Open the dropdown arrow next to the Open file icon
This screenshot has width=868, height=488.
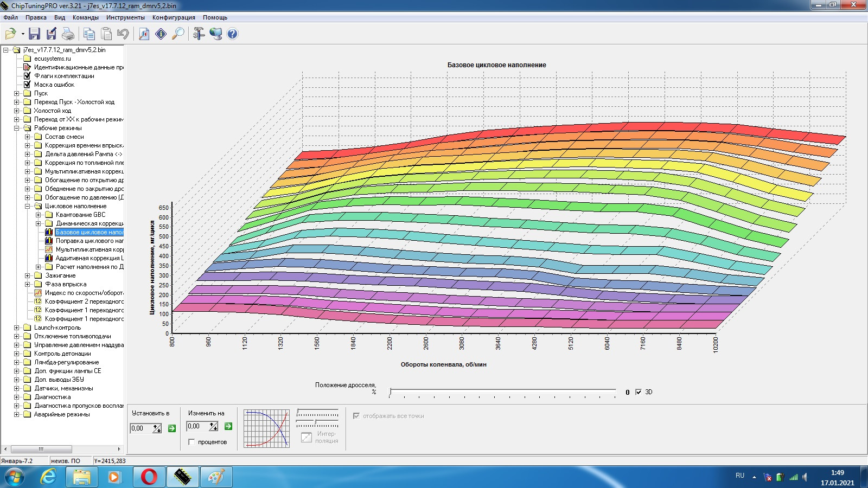point(23,34)
